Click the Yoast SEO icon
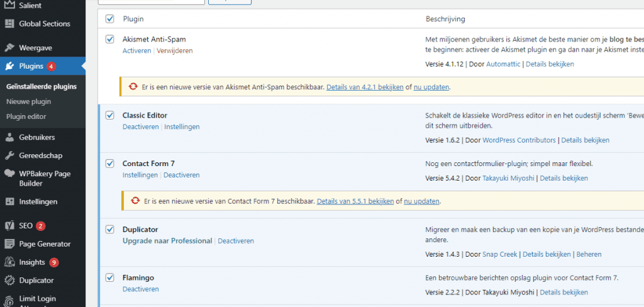This screenshot has width=644, height=307. 9,226
